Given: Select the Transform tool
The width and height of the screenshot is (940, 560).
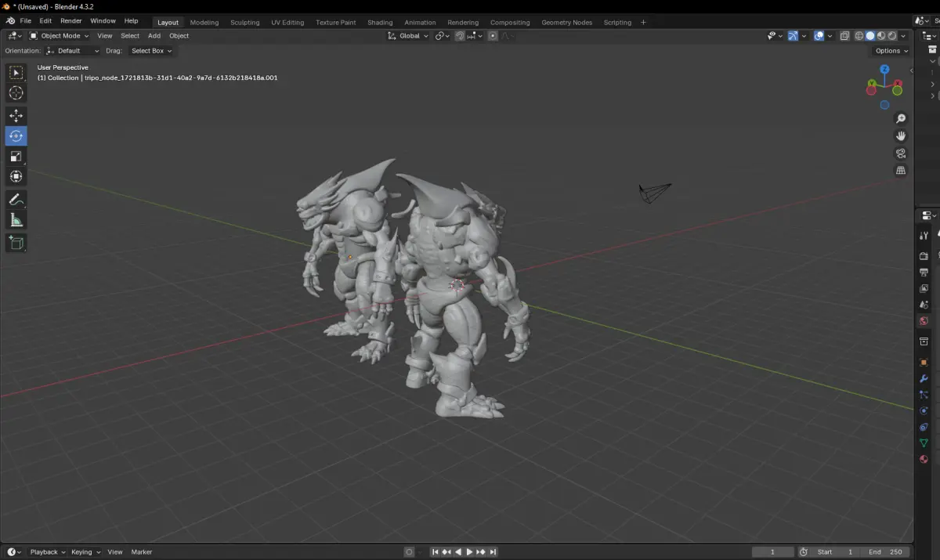Looking at the screenshot, I should click(16, 177).
